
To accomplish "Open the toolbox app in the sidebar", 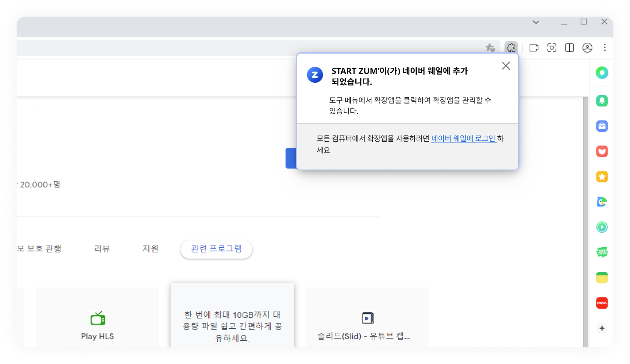I will pyautogui.click(x=602, y=126).
